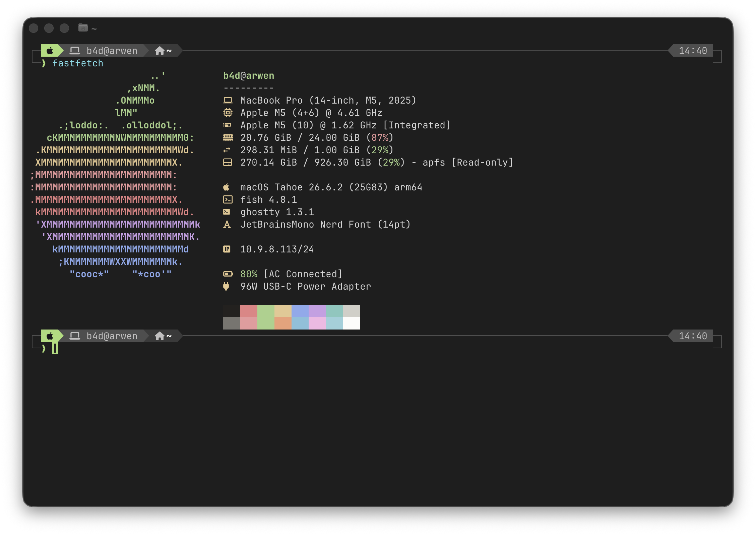Click the shell prompt icon beside fish 4.8.1

pos(228,199)
